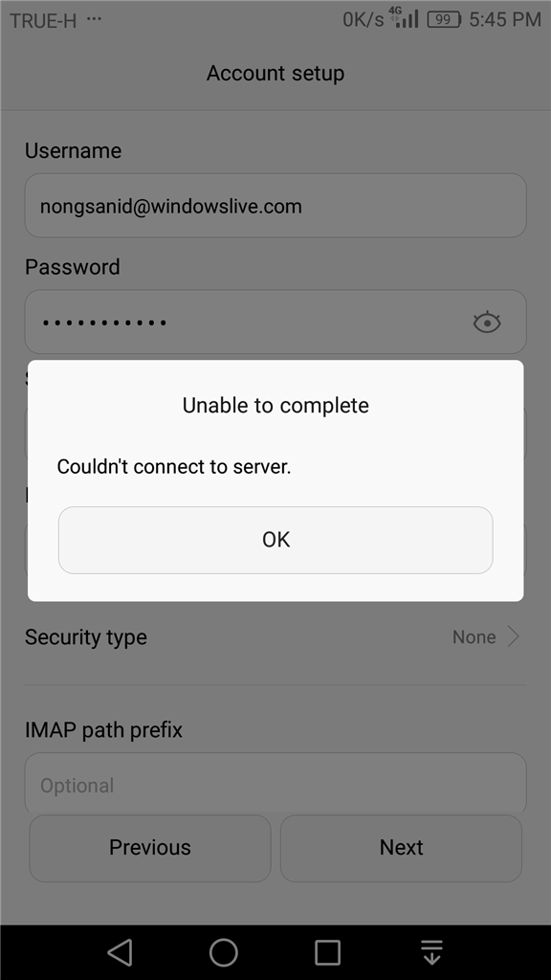Tap the Couldn't connect to server message
This screenshot has height=980, width=551.
click(x=174, y=466)
